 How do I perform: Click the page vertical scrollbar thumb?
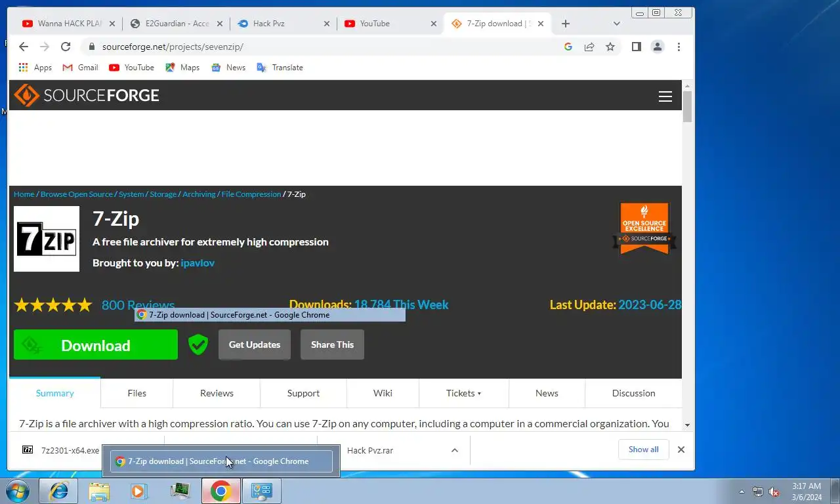coord(687,106)
